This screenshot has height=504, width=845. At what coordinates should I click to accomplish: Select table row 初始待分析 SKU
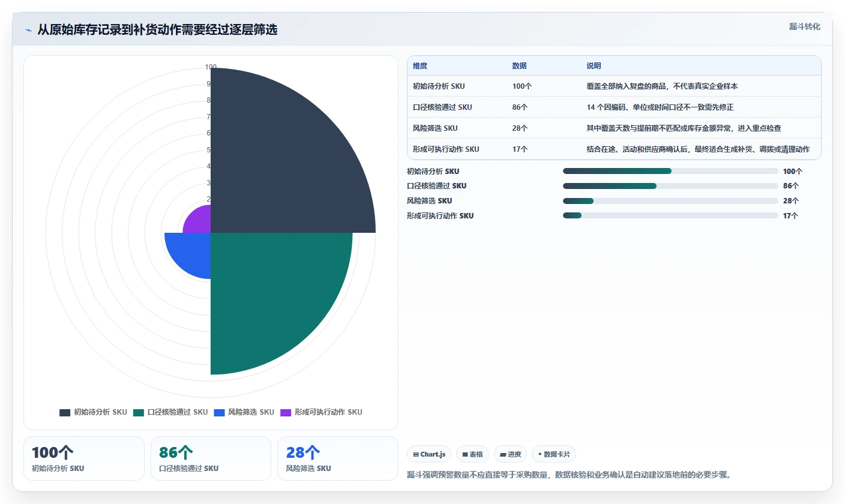(614, 86)
